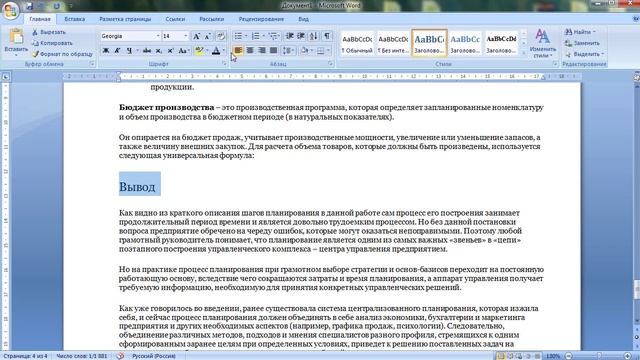Click the Word help icon
This screenshot has width=640, height=360.
pyautogui.click(x=636, y=19)
